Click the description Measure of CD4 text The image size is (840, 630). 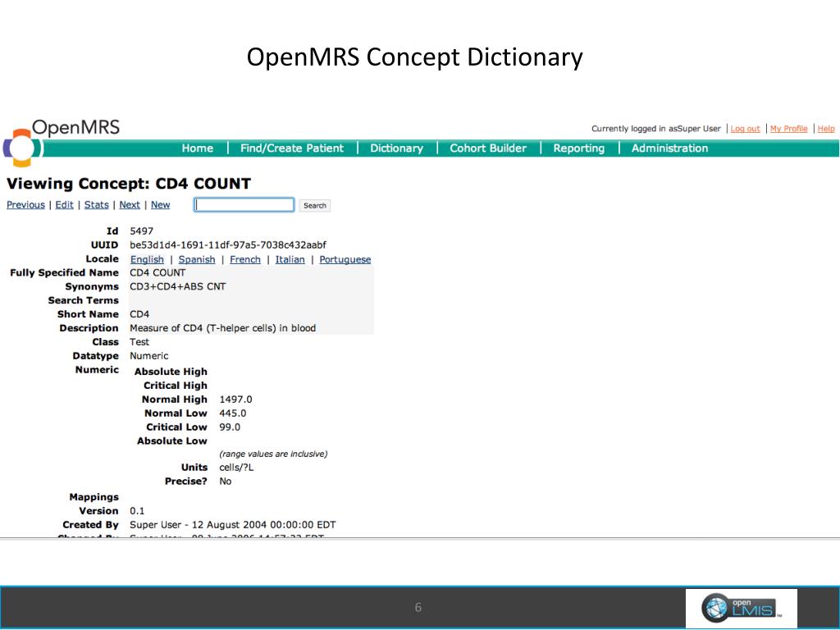(223, 328)
